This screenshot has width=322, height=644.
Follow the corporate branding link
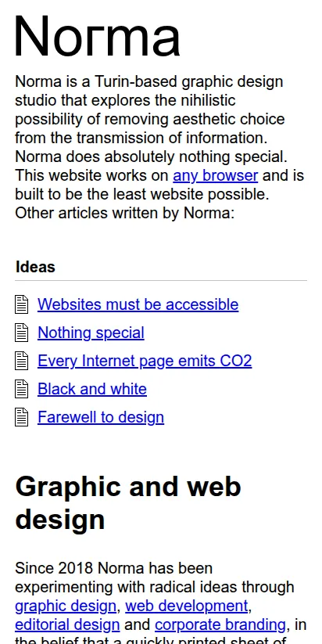(x=220, y=624)
